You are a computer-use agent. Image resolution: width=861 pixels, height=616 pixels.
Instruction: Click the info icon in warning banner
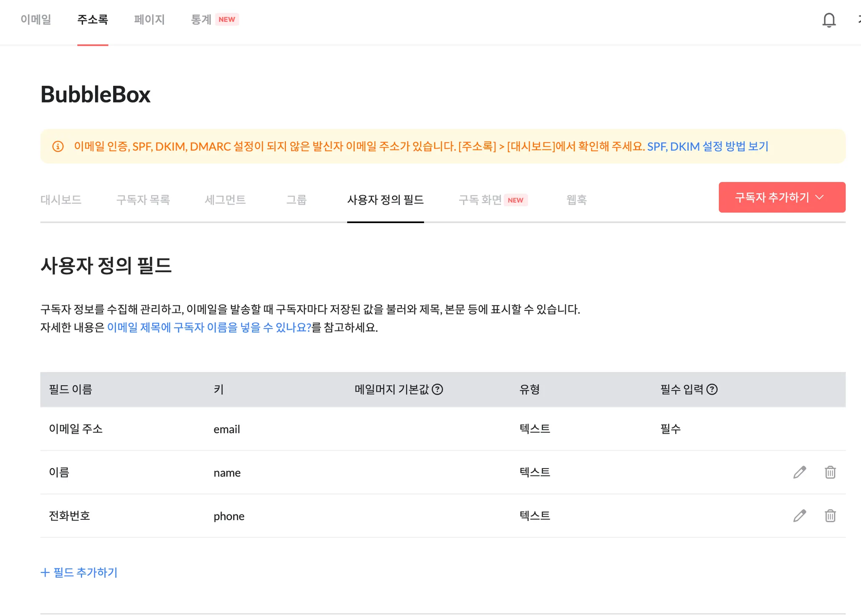point(58,146)
